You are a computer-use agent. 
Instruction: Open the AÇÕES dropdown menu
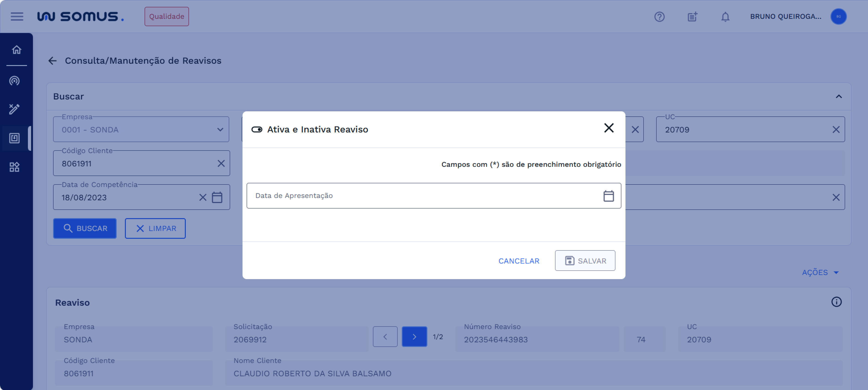820,272
